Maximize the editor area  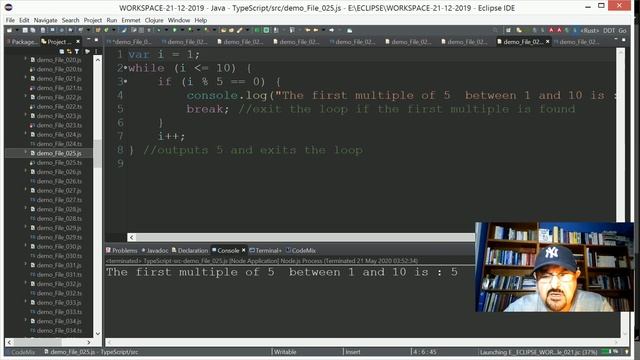[x=623, y=40]
